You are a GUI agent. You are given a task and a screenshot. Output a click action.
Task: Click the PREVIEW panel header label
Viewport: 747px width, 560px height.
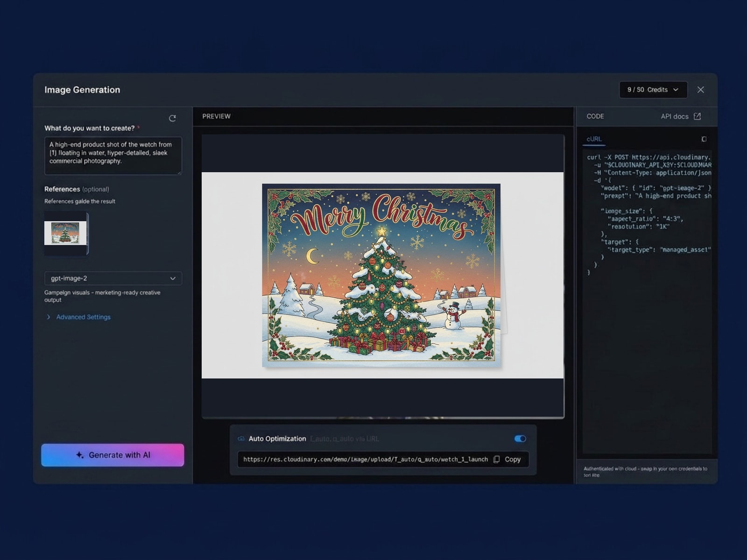click(216, 116)
